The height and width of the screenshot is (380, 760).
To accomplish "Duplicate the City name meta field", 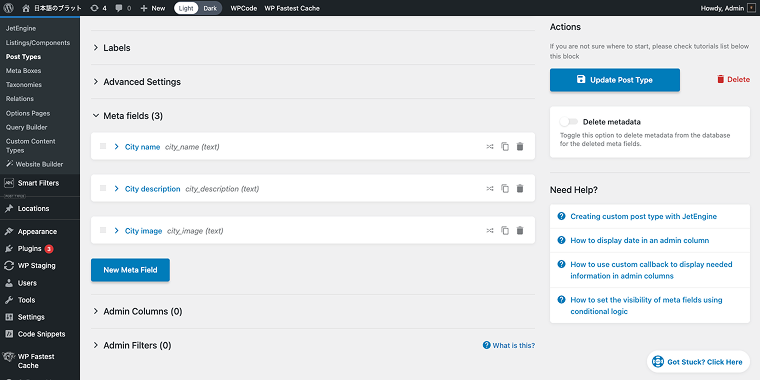I will (x=505, y=146).
